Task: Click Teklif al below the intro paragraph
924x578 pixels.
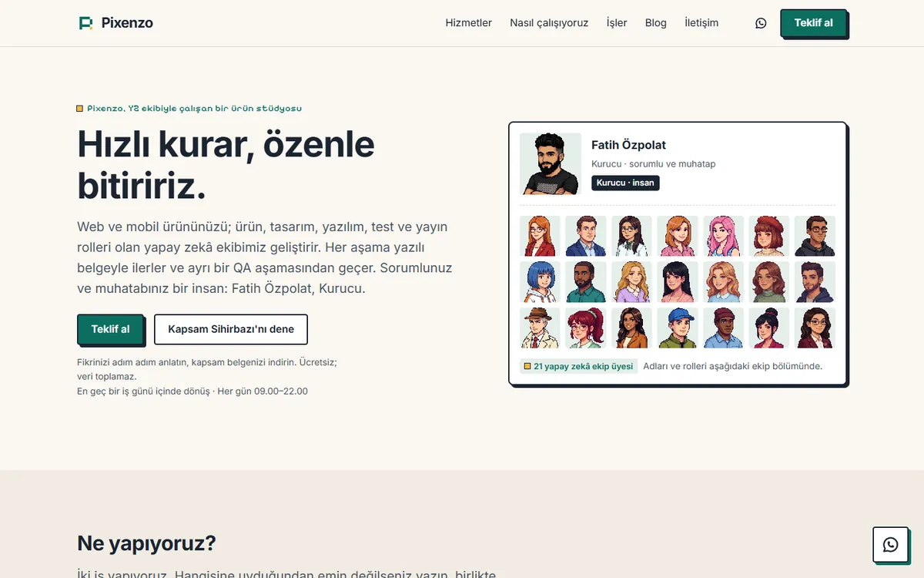Action: coord(110,329)
